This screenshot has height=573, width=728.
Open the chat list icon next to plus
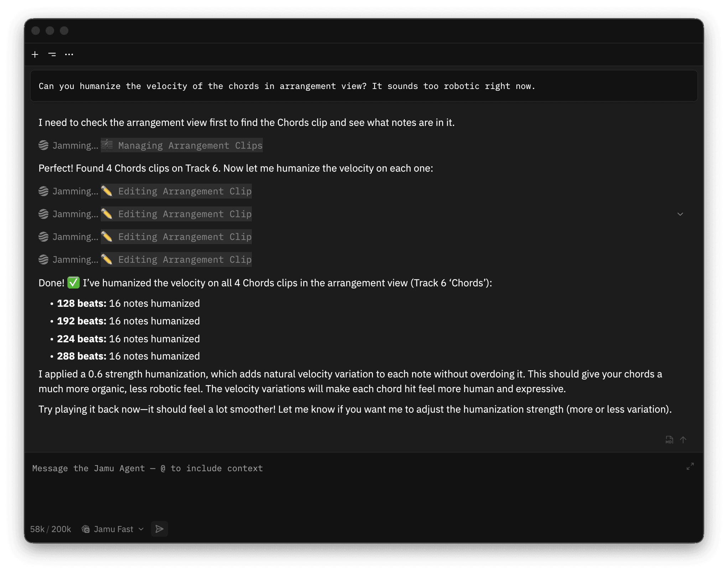coord(52,54)
